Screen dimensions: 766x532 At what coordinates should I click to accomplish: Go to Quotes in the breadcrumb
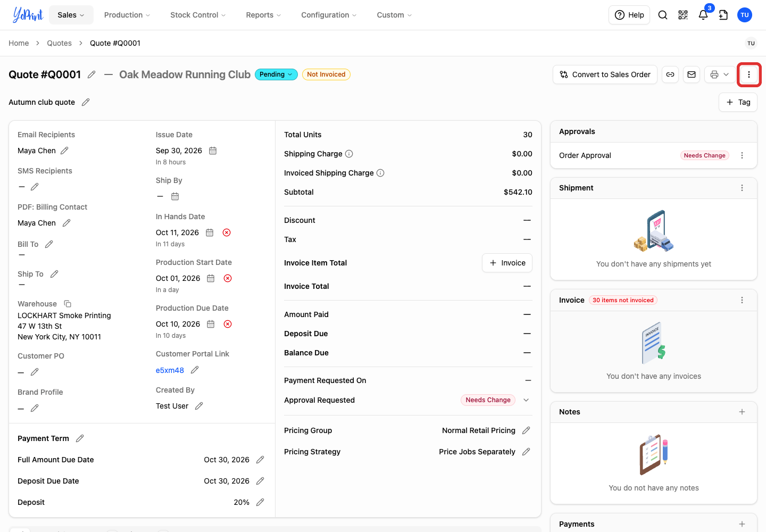coord(59,43)
